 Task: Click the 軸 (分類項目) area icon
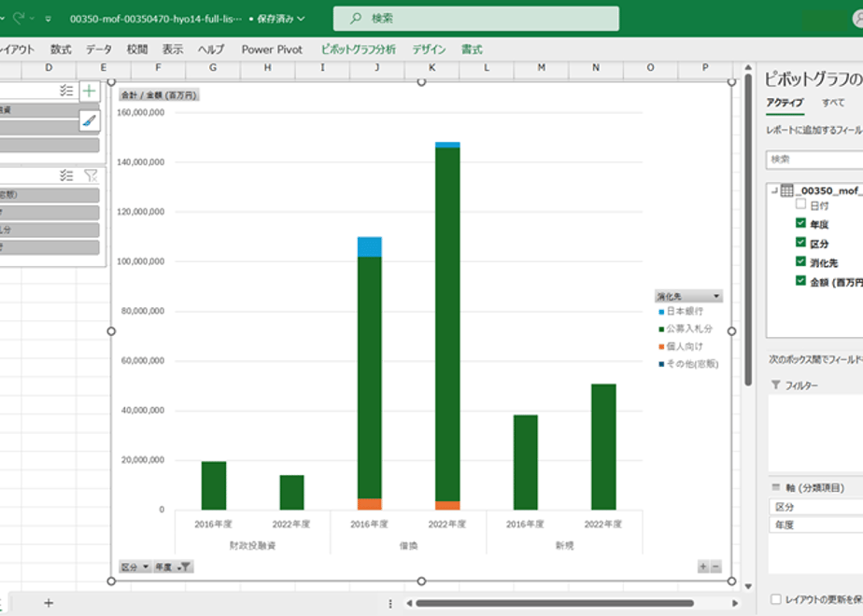tap(776, 487)
